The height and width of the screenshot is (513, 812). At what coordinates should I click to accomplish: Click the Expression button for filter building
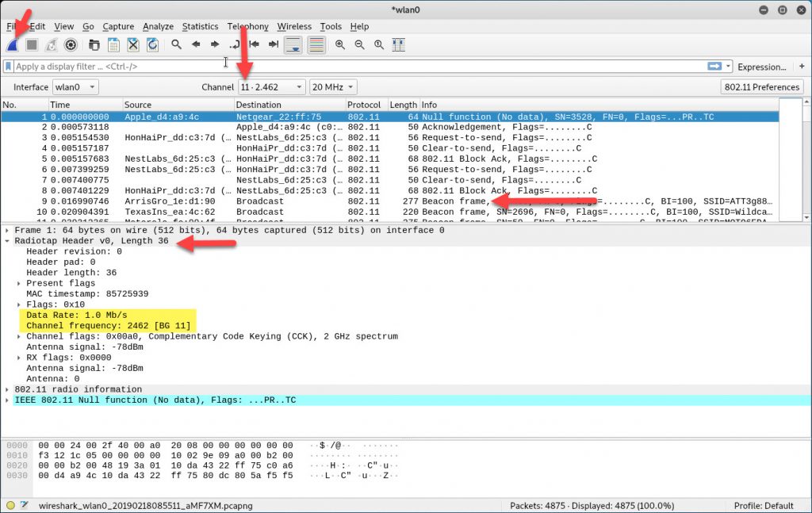click(x=760, y=67)
